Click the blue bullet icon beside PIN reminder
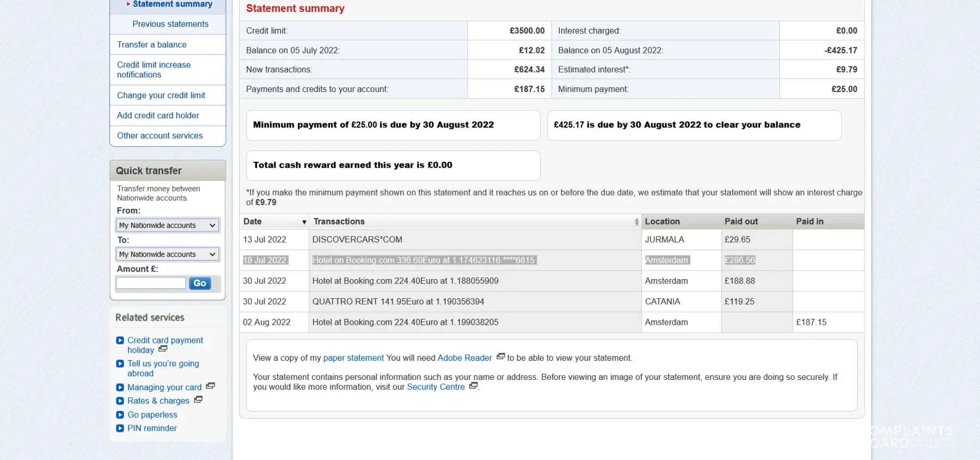980x460 pixels. (120, 428)
